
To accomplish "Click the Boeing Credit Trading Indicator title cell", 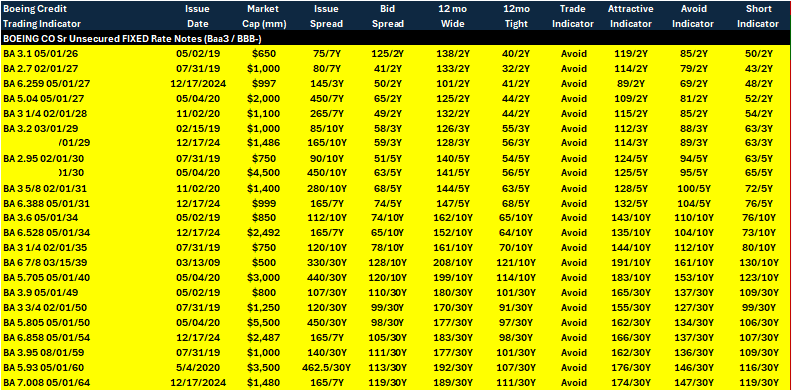I will [x=42, y=16].
